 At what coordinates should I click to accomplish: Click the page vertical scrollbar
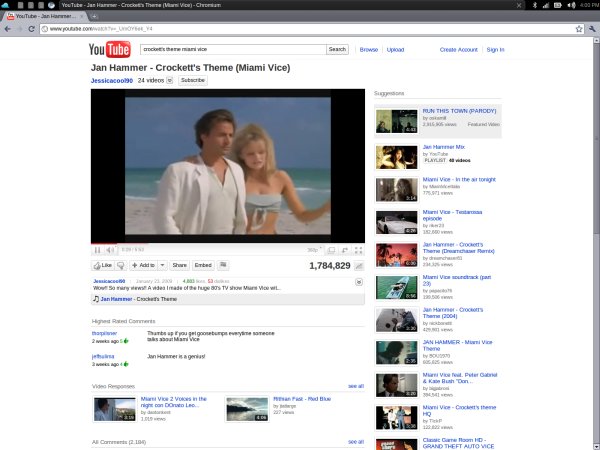point(597,138)
